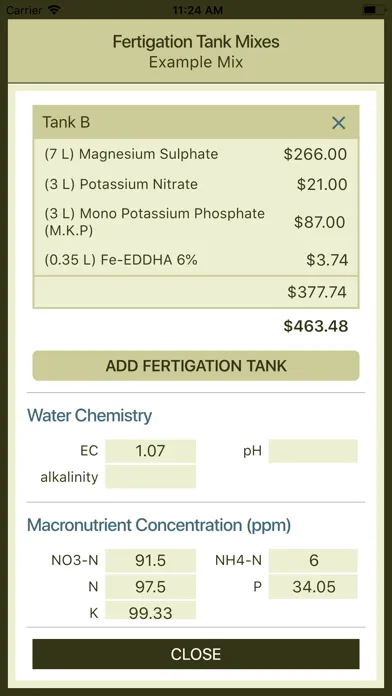Image resolution: width=392 pixels, height=696 pixels.
Task: Remove Tank B with the X icon
Action: pos(338,123)
